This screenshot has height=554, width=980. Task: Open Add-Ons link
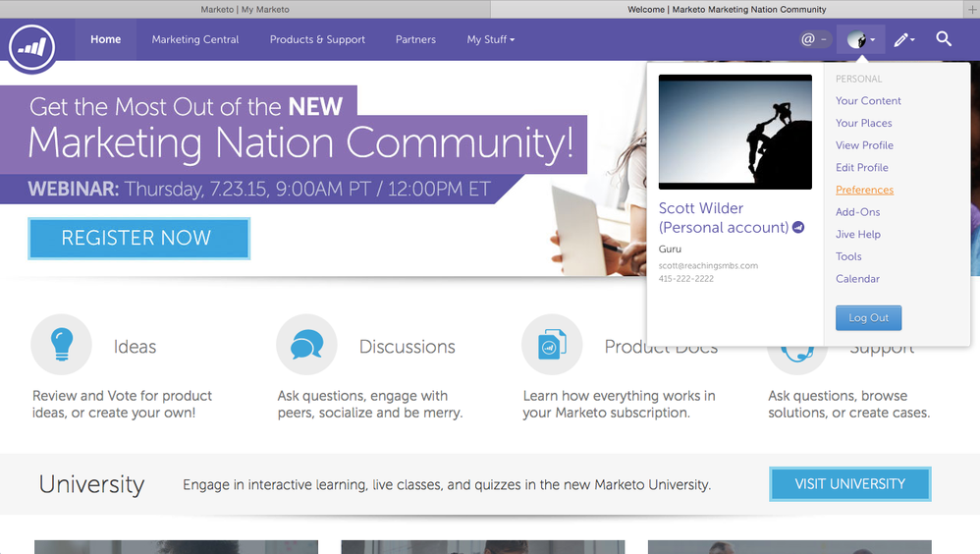[857, 212]
